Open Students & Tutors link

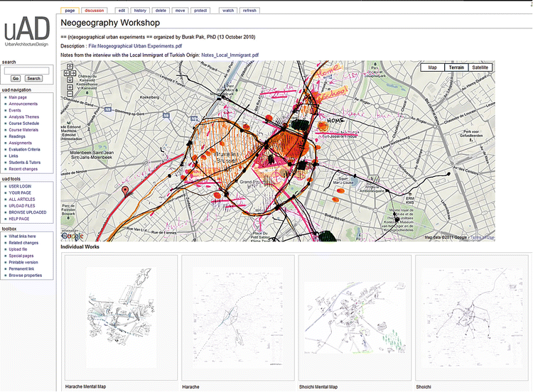pyautogui.click(x=24, y=163)
